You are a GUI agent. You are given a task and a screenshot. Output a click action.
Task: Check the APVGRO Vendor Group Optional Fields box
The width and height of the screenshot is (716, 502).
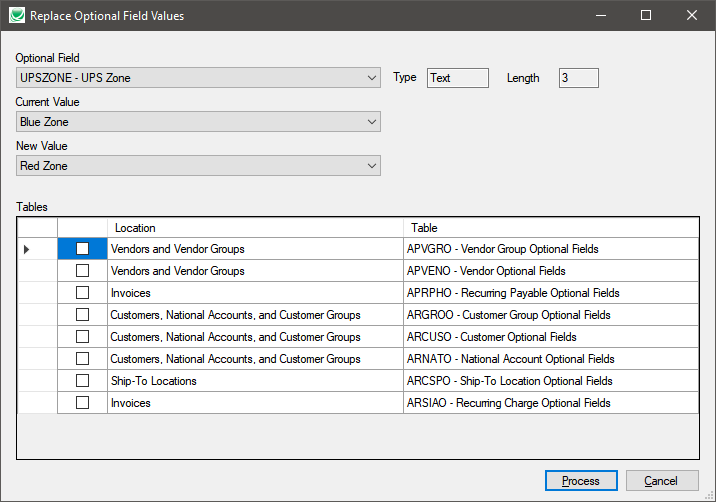point(83,249)
